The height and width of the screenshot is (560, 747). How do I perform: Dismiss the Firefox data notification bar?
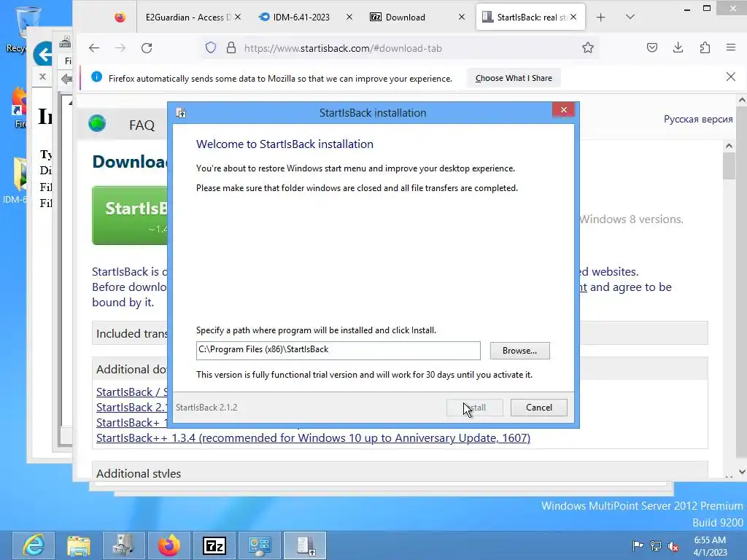(x=731, y=77)
